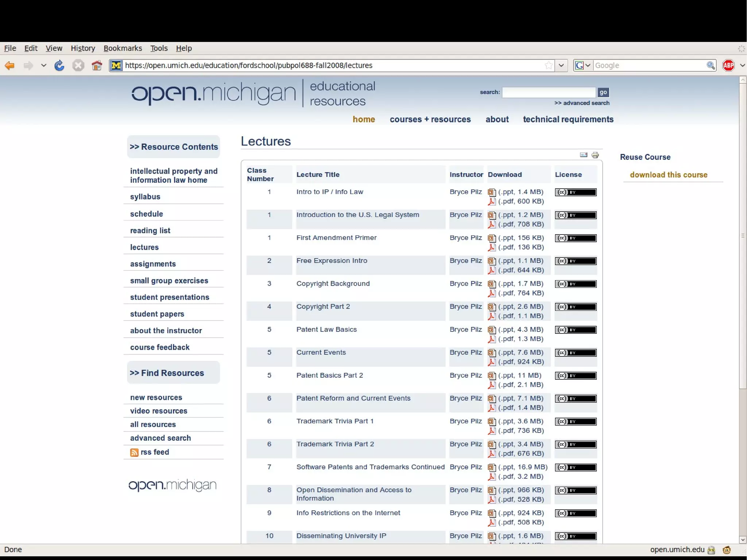Image resolution: width=747 pixels, height=560 pixels.
Task: Click the open.michigan site search field
Action: (x=549, y=92)
